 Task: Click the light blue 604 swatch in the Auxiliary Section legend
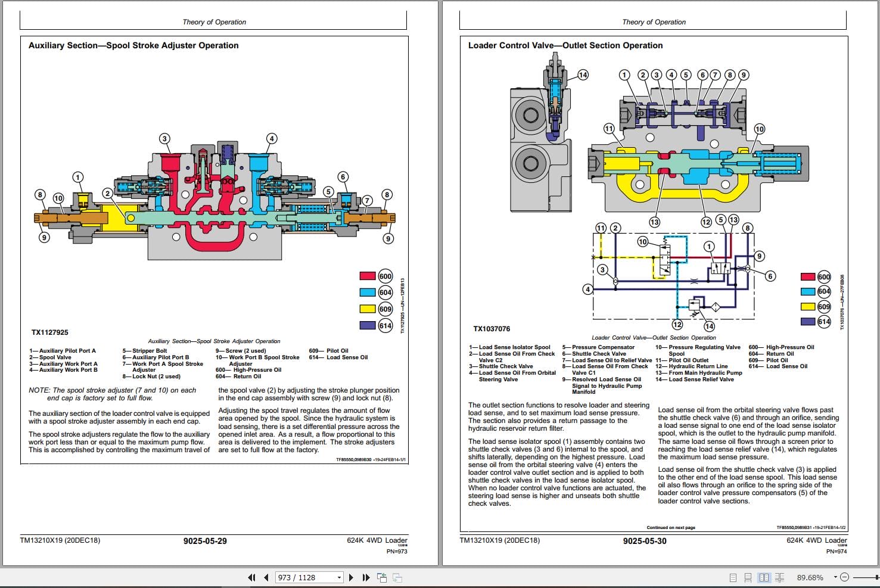click(368, 292)
